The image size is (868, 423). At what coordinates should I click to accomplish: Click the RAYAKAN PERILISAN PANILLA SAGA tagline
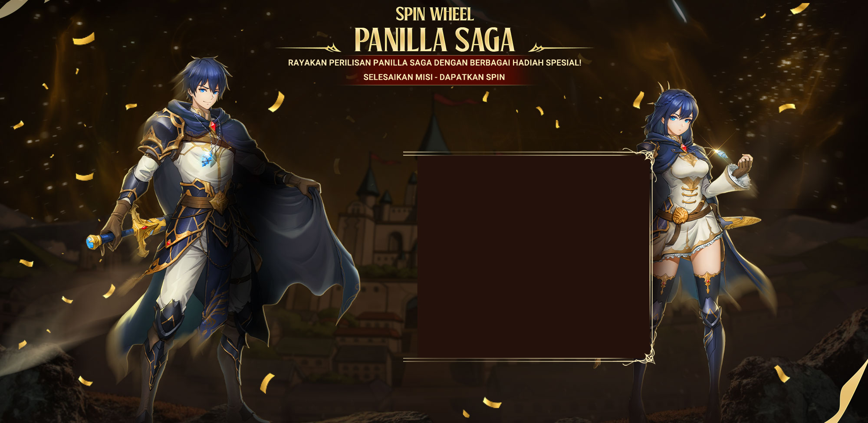click(x=434, y=62)
